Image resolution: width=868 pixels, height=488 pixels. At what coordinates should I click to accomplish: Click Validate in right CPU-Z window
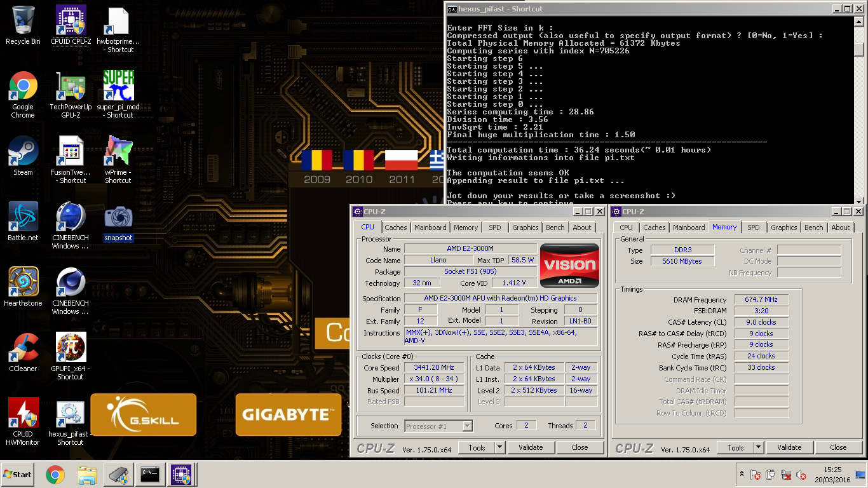click(x=789, y=447)
